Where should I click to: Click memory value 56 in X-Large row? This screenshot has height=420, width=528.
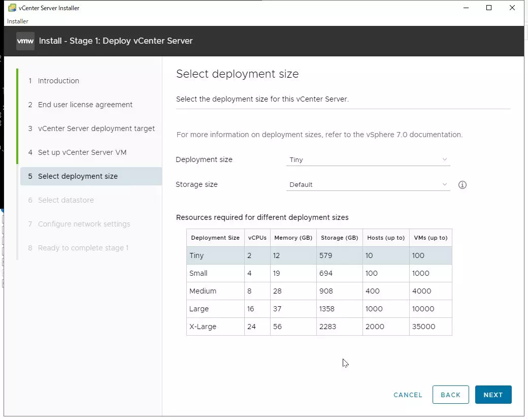(277, 327)
